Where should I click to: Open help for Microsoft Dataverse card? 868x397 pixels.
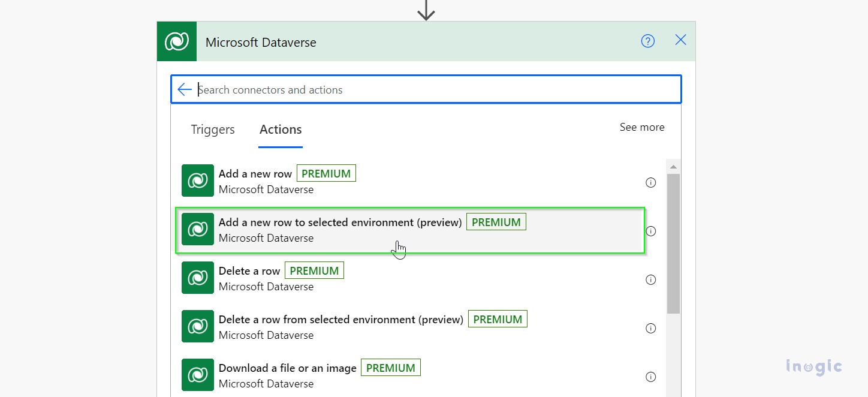648,41
